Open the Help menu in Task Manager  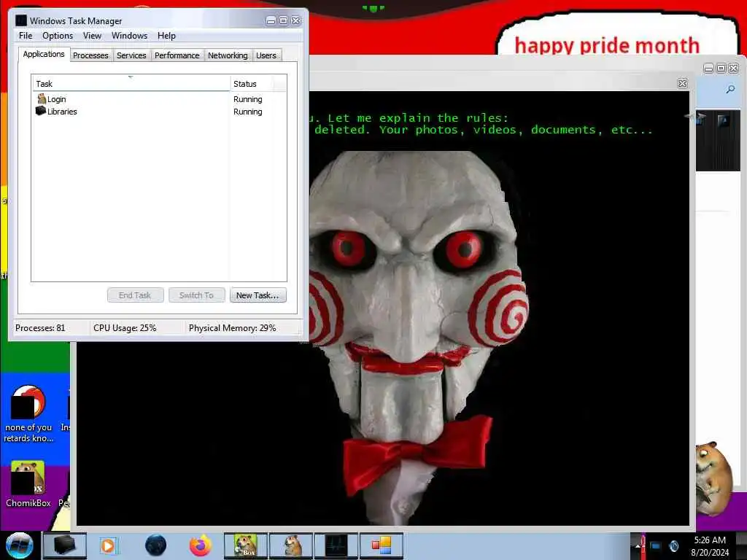pos(166,36)
